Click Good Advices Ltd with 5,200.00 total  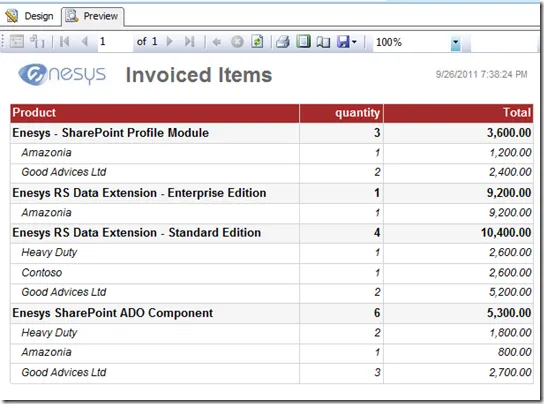pos(64,292)
